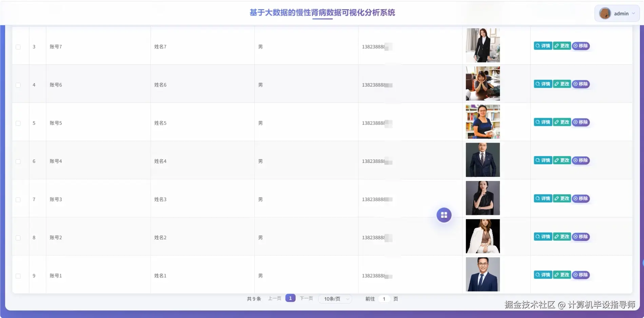
Task: Click the system title heading text
Action: coord(322,13)
